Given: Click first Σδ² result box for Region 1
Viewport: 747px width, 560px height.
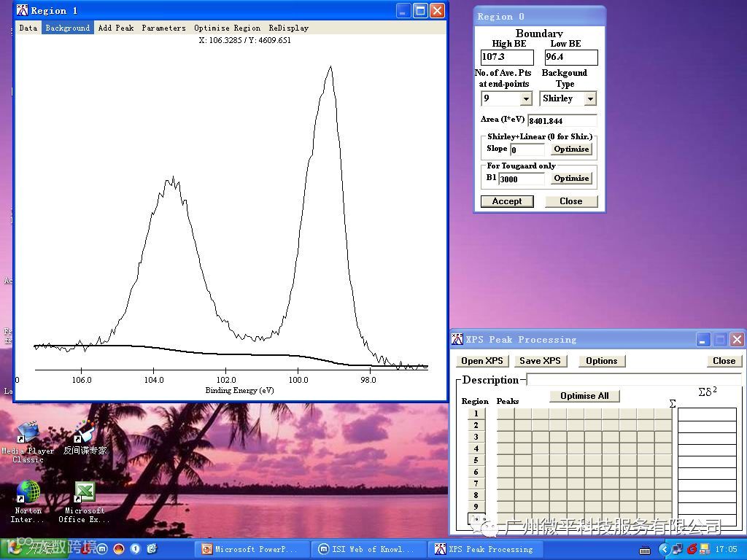Looking at the screenshot, I should click(x=707, y=414).
